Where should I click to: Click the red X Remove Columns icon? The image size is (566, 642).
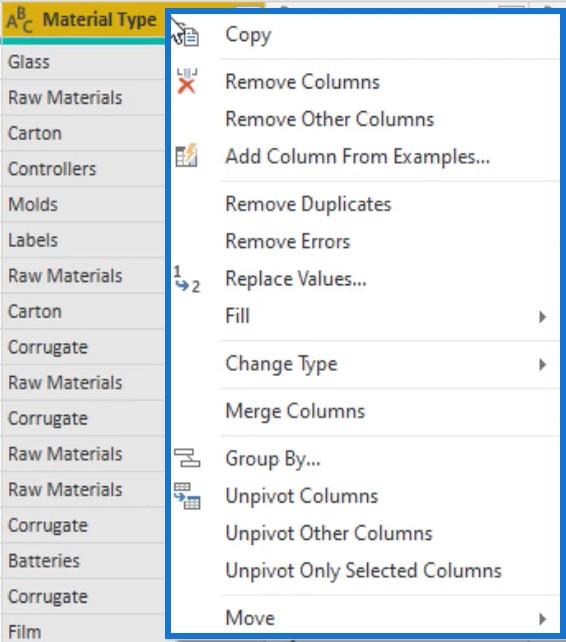click(187, 81)
